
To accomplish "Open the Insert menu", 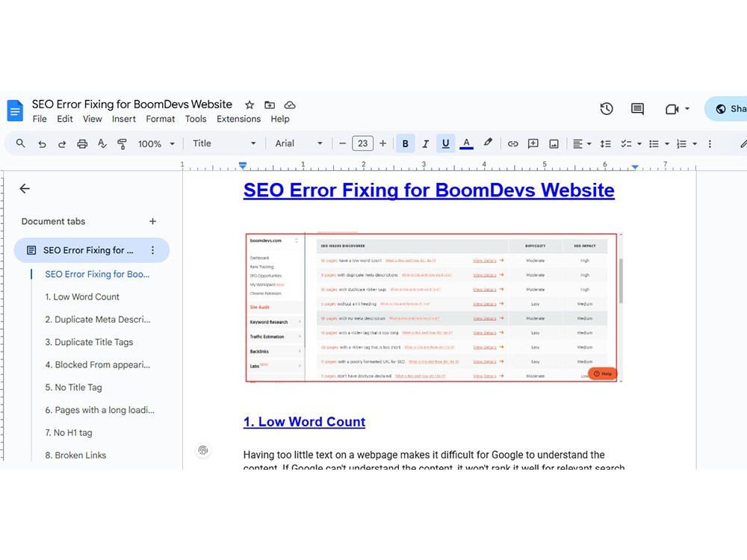I will [124, 119].
